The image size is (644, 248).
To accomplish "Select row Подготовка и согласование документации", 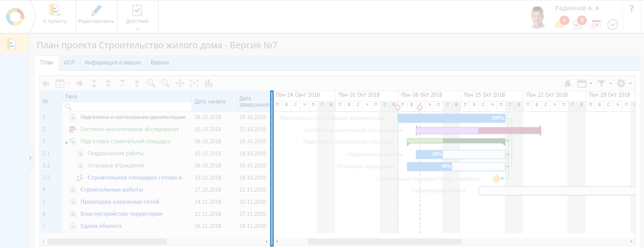I will pos(155,117).
